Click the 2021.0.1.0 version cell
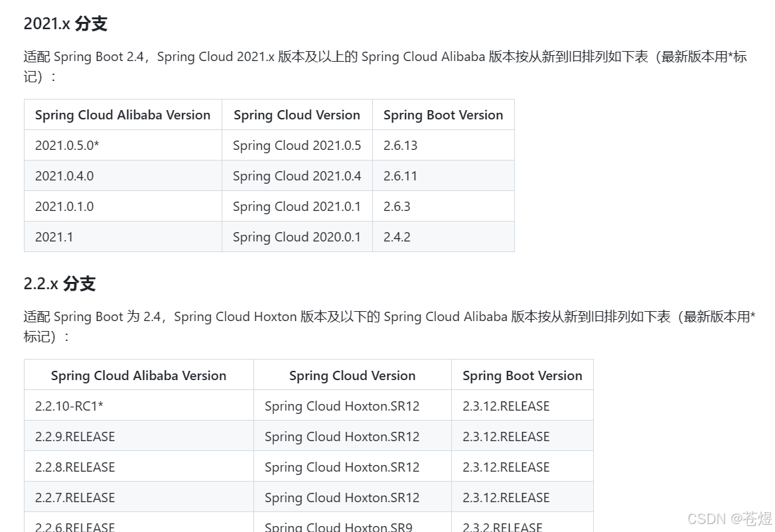The height and width of the screenshot is (532, 775). [x=64, y=206]
